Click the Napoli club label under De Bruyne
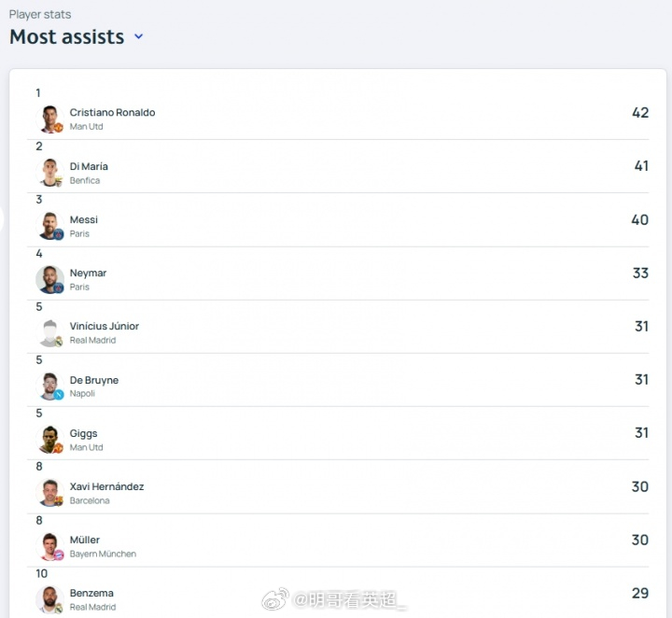The height and width of the screenshot is (618, 672). point(82,394)
